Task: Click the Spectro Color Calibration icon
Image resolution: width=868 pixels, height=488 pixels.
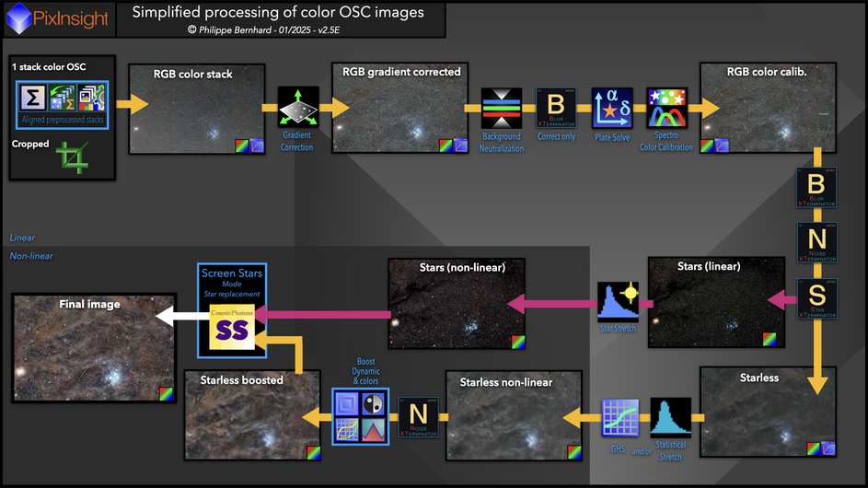Action: 666,110
